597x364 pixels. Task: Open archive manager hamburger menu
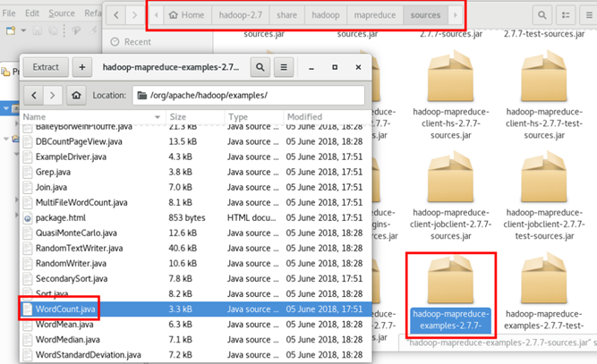pyautogui.click(x=284, y=67)
